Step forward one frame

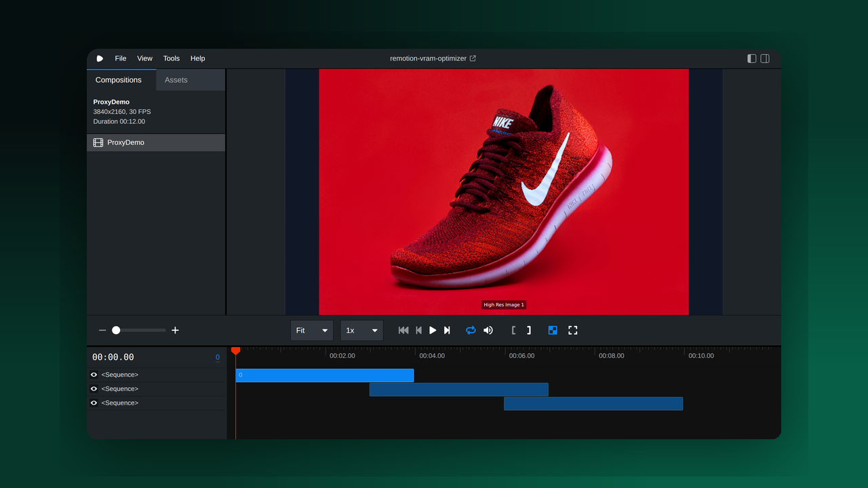(447, 330)
